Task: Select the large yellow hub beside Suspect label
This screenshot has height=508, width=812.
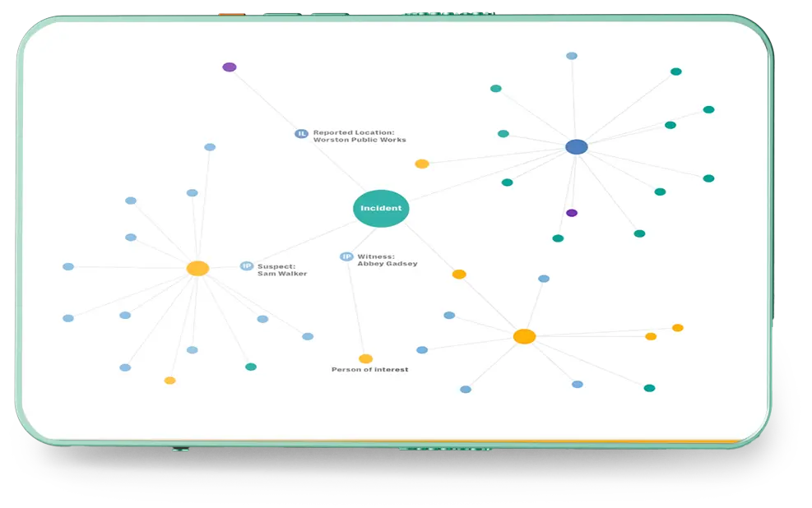Action: [x=197, y=269]
